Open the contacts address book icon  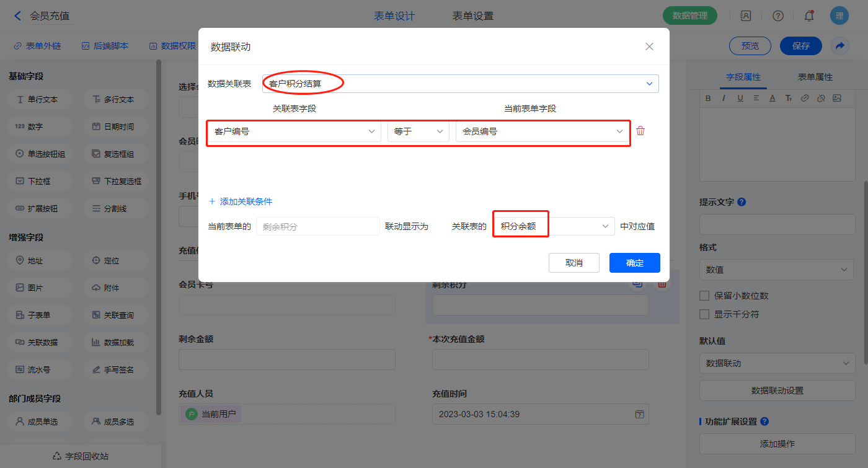click(746, 16)
